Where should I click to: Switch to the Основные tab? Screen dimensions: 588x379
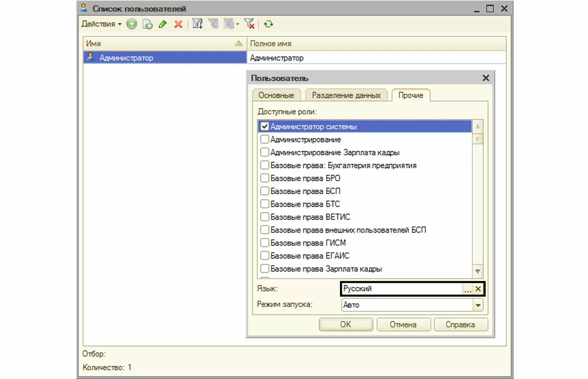click(276, 95)
